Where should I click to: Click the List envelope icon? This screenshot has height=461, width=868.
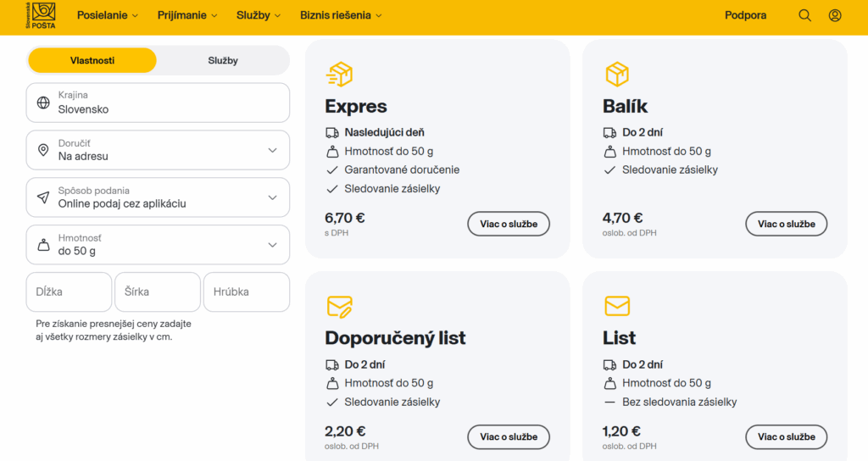coord(617,306)
